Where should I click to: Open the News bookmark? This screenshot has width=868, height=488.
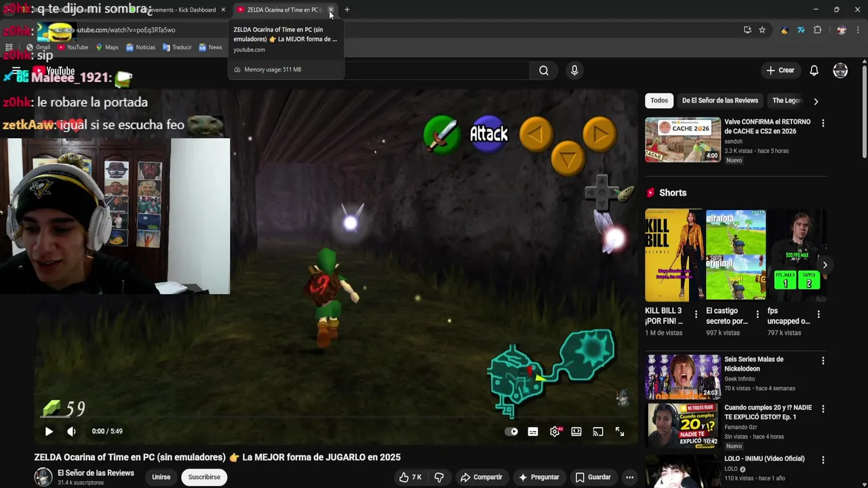[210, 47]
